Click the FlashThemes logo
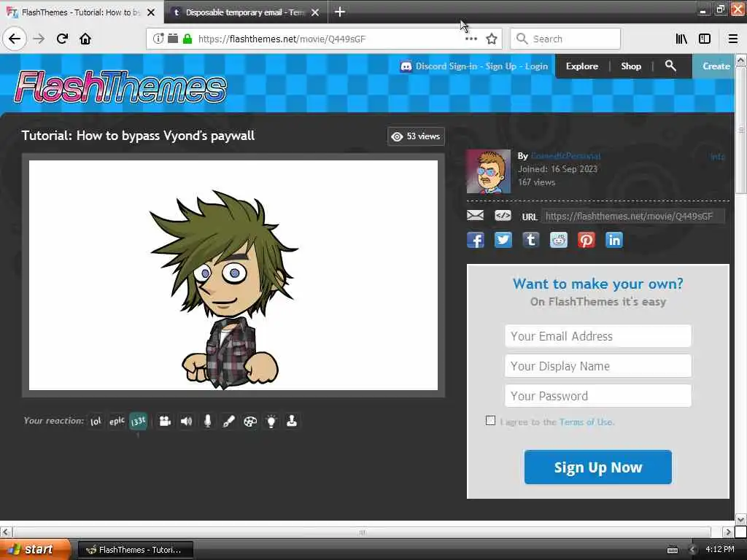The width and height of the screenshot is (747, 560). click(x=120, y=86)
